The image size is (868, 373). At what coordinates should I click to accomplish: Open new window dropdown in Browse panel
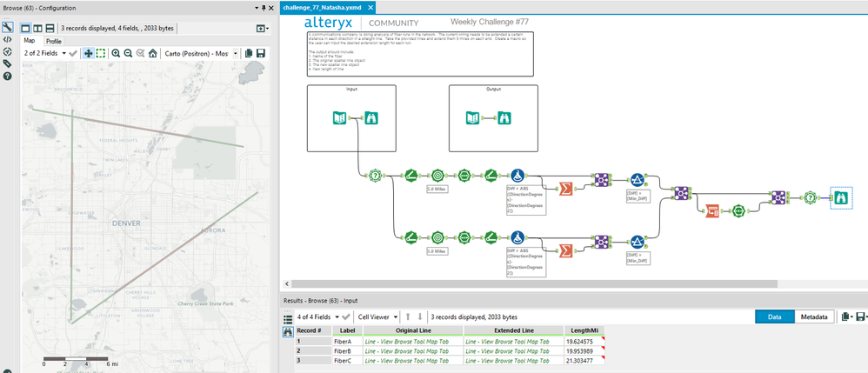pos(263,28)
